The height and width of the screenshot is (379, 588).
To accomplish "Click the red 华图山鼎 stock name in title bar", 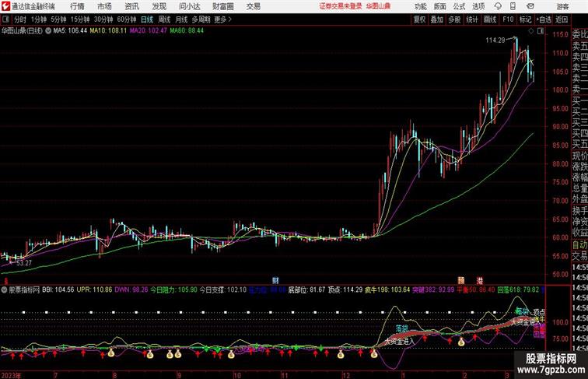I will (378, 6).
